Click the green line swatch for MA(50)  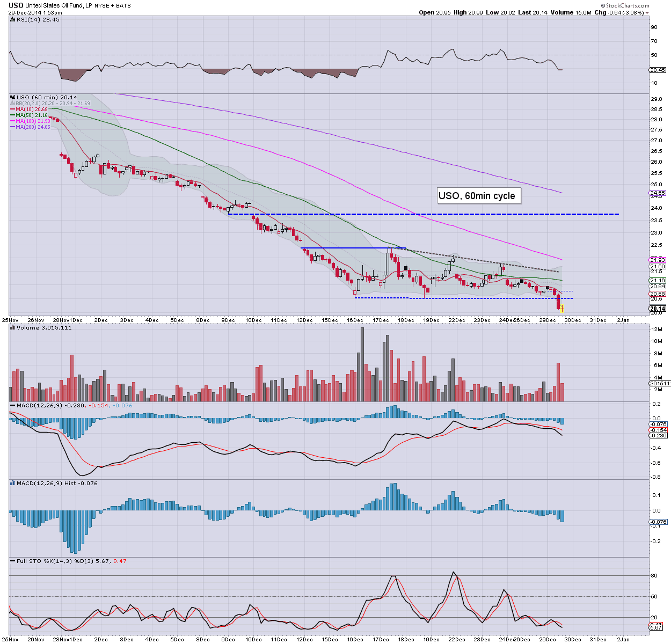click(12, 115)
